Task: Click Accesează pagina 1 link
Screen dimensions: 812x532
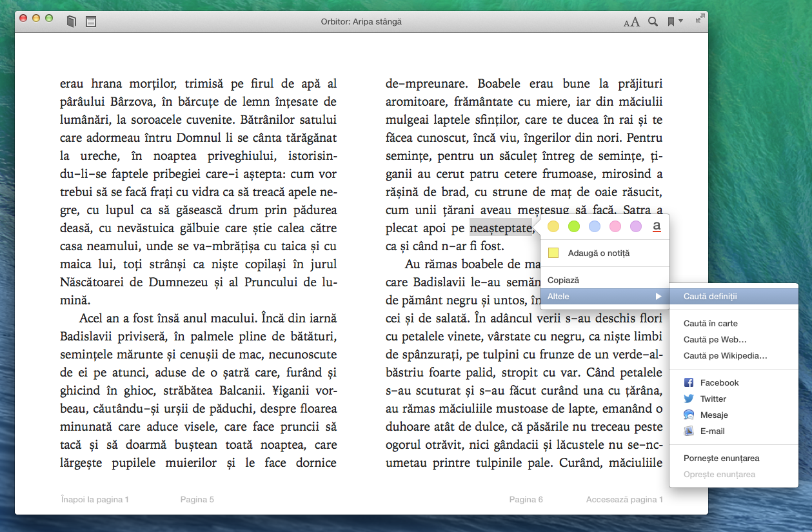Action: click(x=624, y=499)
